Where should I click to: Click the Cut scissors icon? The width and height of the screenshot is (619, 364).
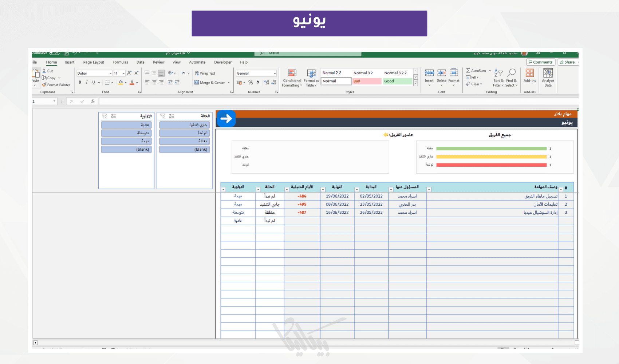point(44,71)
